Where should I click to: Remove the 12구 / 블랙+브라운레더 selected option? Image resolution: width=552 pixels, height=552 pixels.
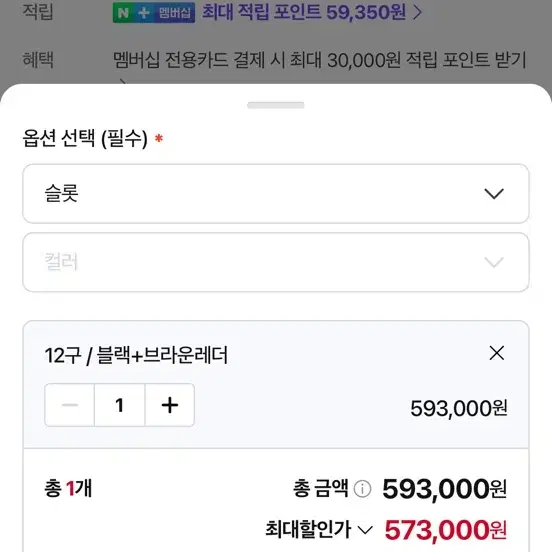pyautogui.click(x=496, y=353)
